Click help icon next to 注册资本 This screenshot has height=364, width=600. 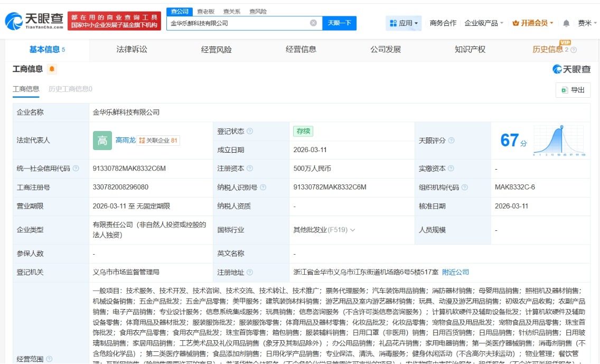click(x=250, y=169)
